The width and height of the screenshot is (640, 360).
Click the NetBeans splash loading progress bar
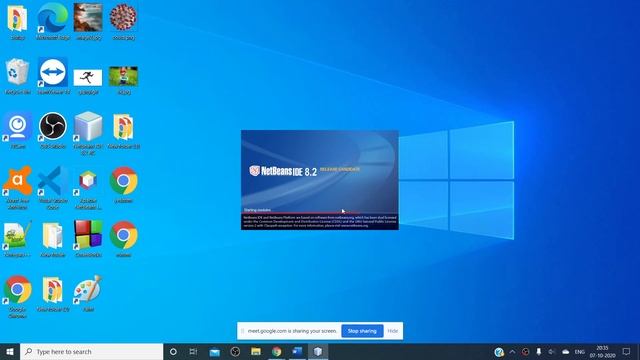(x=320, y=213)
